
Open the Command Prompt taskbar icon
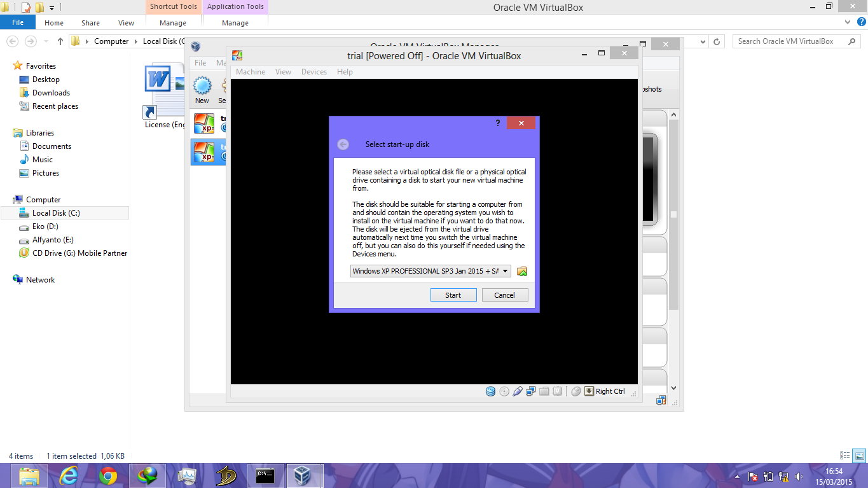265,476
